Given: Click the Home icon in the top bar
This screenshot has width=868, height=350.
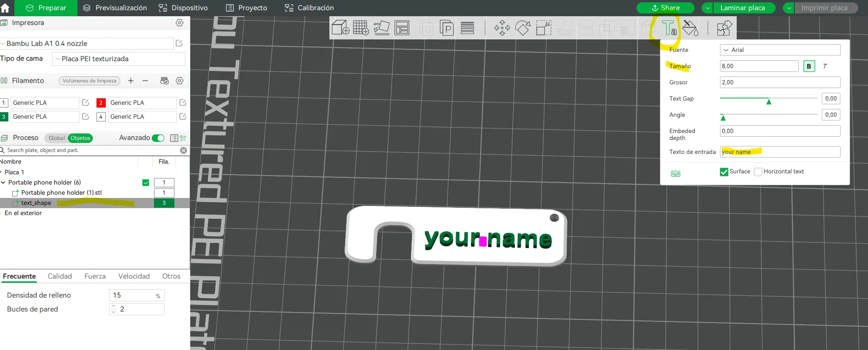Looking at the screenshot, I should click(5, 8).
